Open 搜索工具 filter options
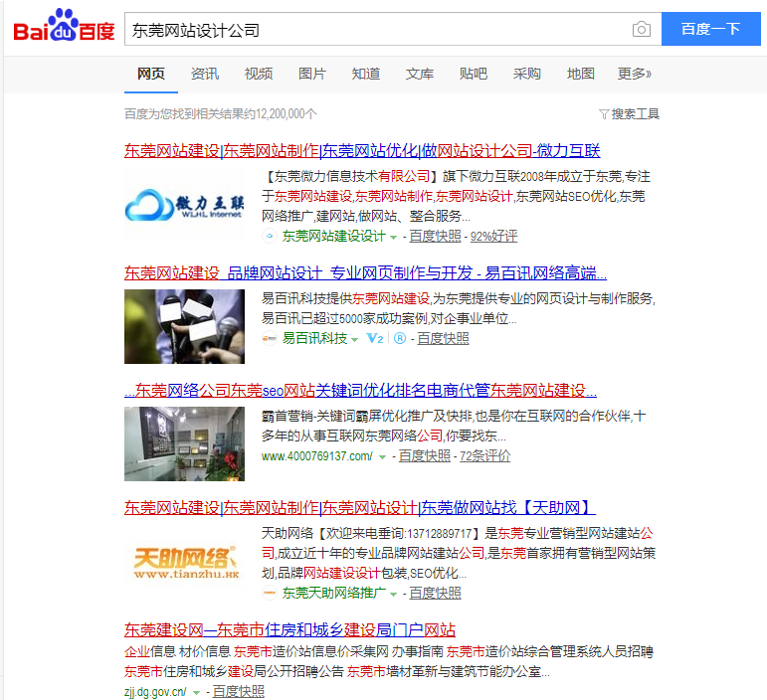Screen dimensions: 767x700 pyautogui.click(x=635, y=114)
